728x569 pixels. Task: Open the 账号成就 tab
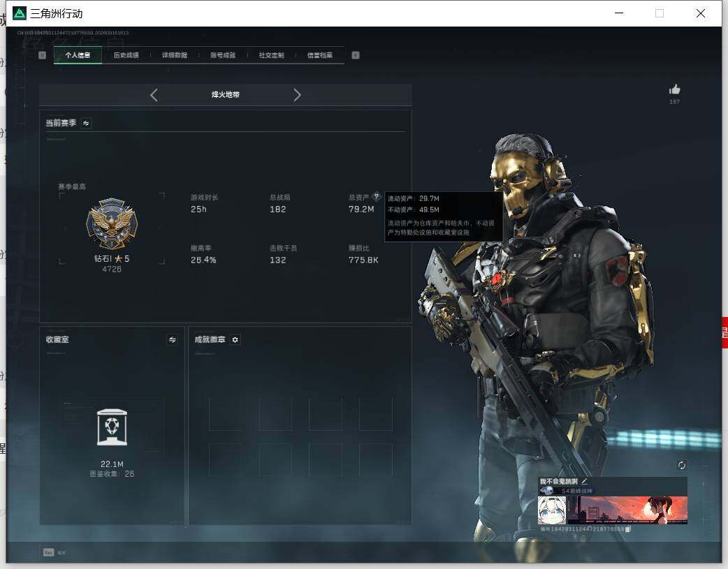coord(223,55)
